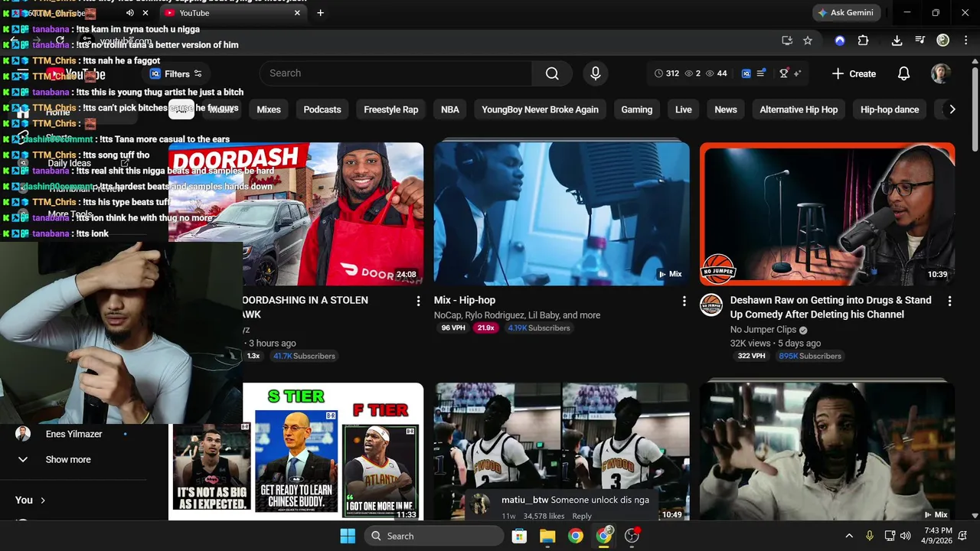
Task: Select the Freestyle Rap chip
Action: (x=390, y=109)
